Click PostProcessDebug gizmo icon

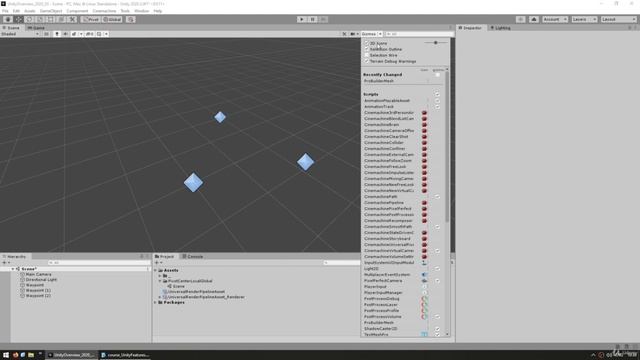(424, 298)
